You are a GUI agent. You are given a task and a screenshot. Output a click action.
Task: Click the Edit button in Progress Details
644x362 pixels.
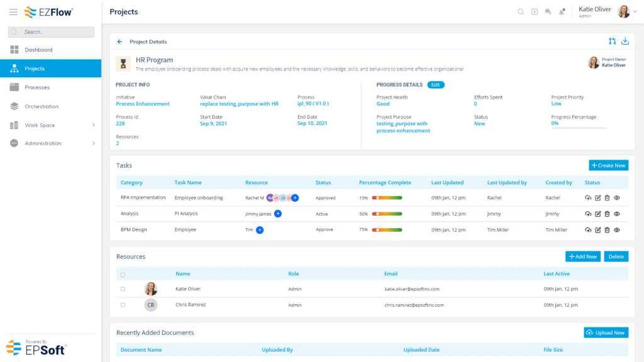(436, 84)
